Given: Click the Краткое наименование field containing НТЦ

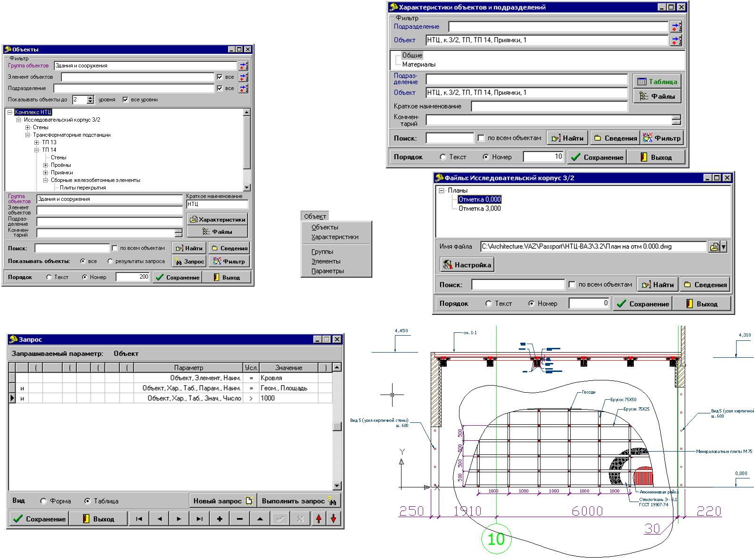Looking at the screenshot, I should click(x=217, y=204).
